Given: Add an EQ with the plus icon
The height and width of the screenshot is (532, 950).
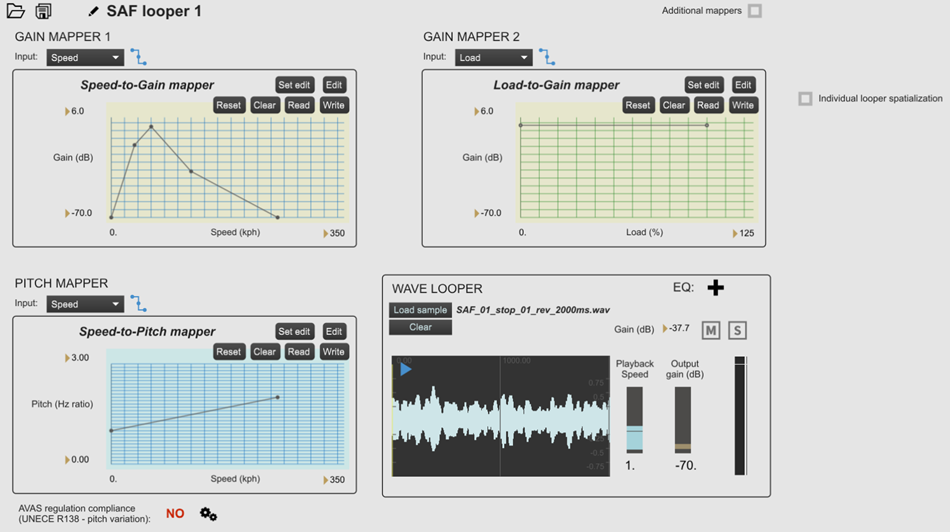Looking at the screenshot, I should pyautogui.click(x=716, y=287).
